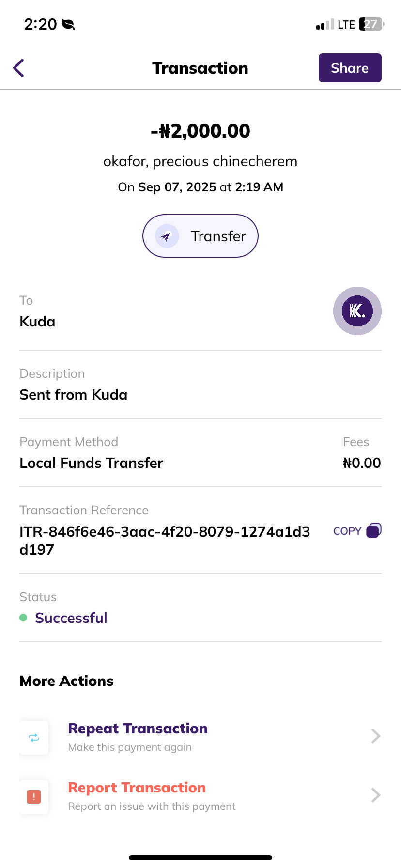Expand Repeat Transaction chevron
Viewport: 401px width, 868px height.
(375, 736)
